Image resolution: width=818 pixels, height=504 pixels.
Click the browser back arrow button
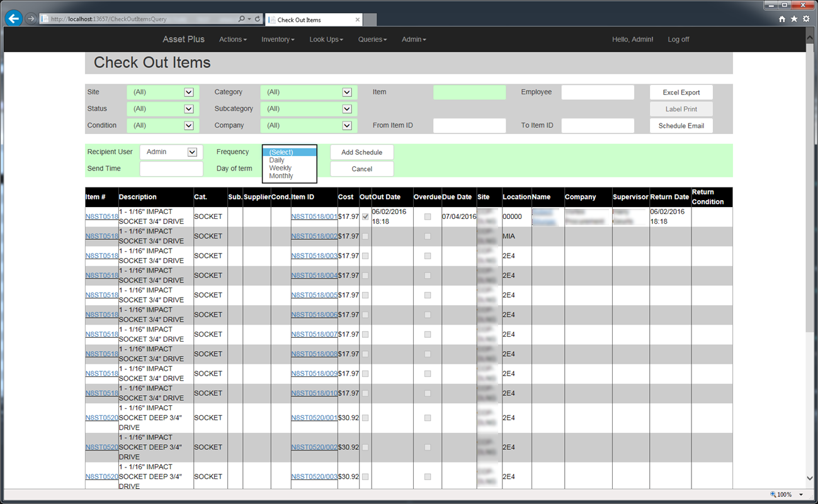click(x=13, y=18)
